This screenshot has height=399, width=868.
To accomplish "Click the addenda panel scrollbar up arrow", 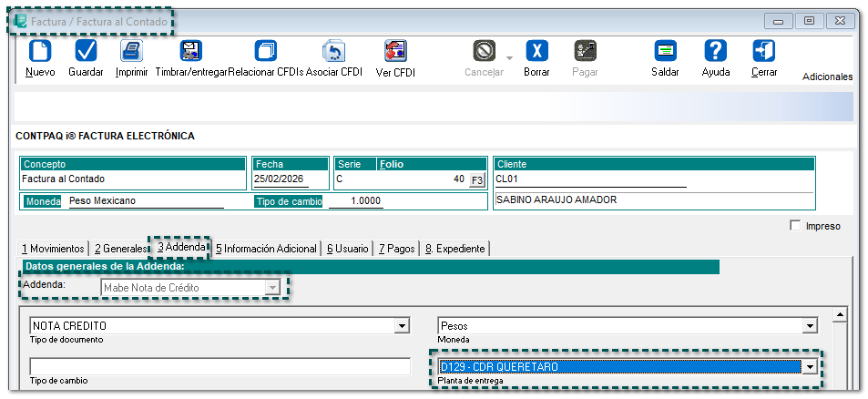I will (842, 316).
